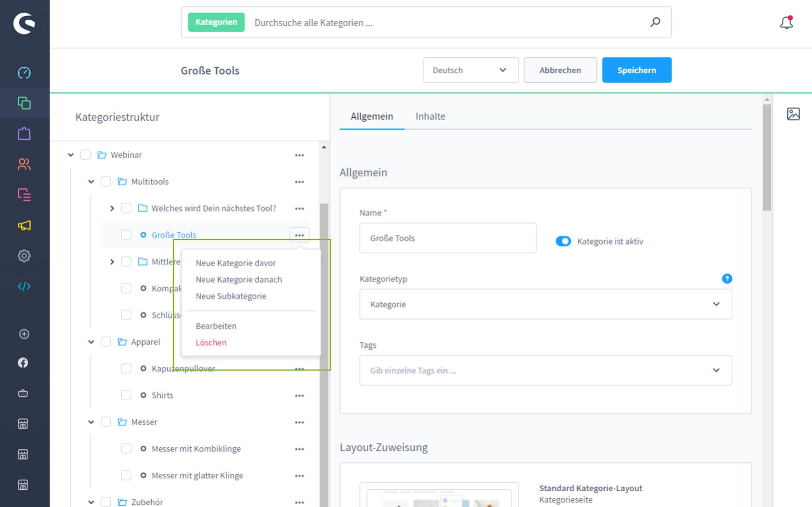Open Settings via the gear icon
The image size is (812, 507).
[x=24, y=256]
